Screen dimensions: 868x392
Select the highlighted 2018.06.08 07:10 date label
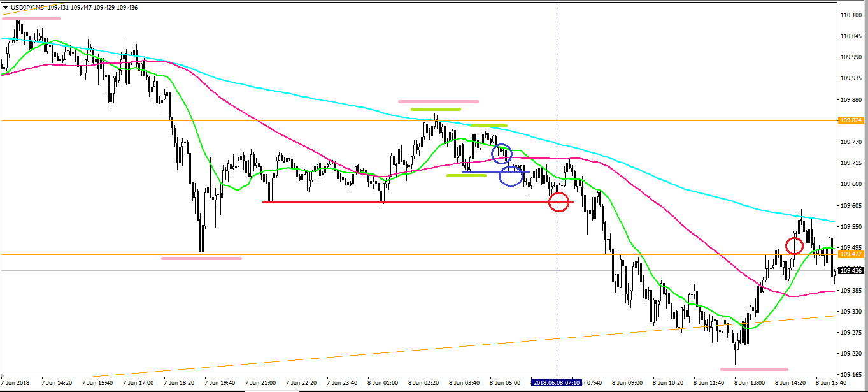[x=557, y=383]
